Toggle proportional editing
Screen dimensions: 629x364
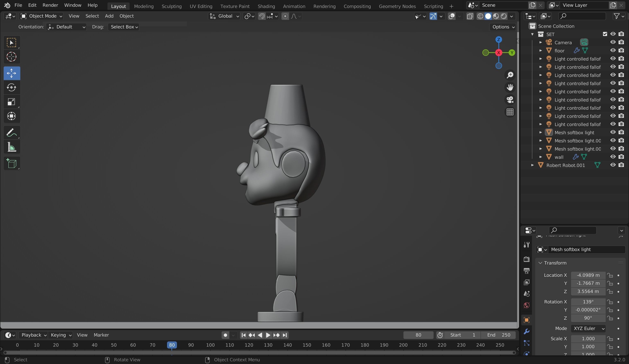coord(285,16)
